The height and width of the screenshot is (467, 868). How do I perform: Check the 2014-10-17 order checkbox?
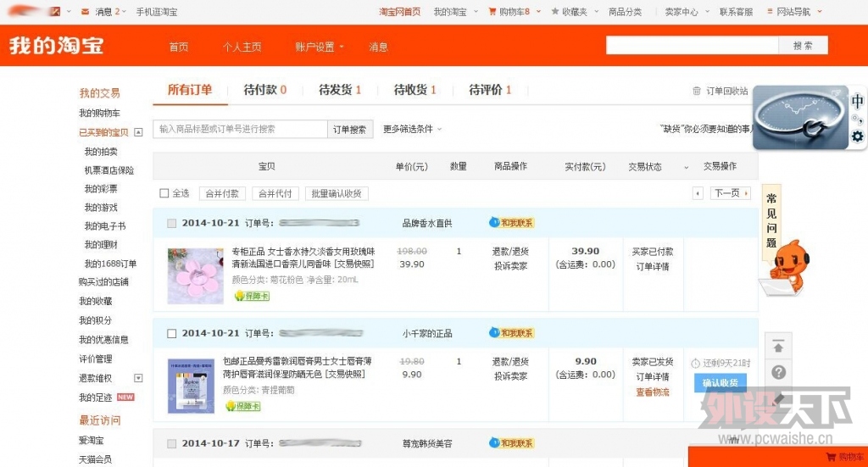[x=171, y=443]
